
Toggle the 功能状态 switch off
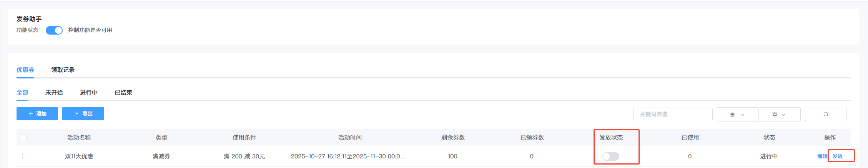(x=54, y=30)
